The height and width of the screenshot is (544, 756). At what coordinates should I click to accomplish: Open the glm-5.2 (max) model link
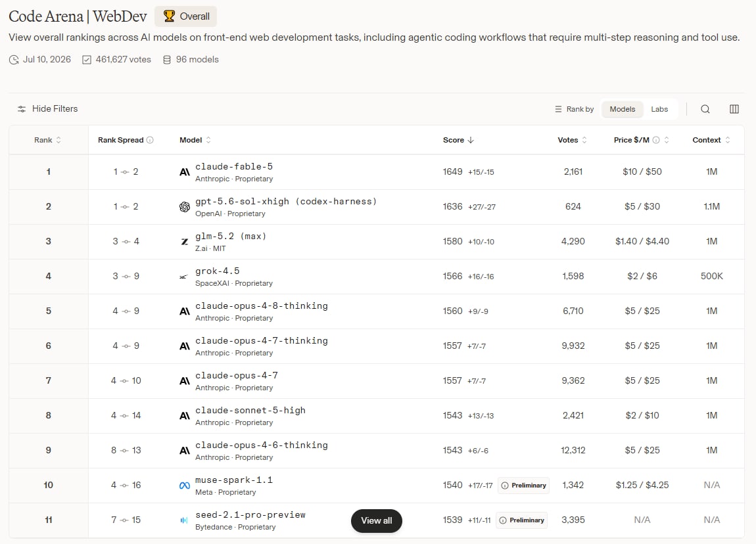point(231,236)
